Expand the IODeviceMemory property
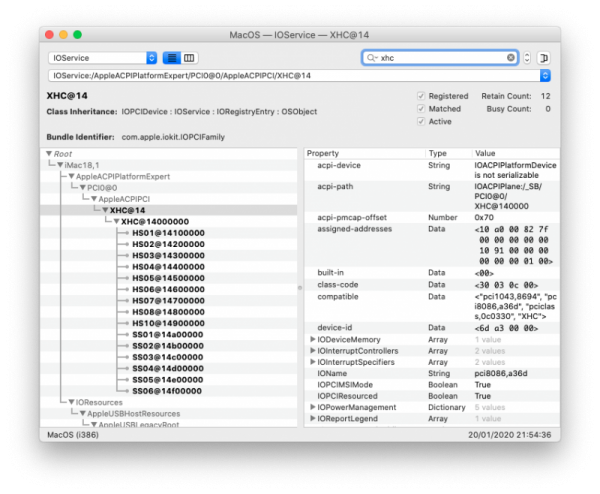The width and height of the screenshot is (600, 494). pos(312,339)
